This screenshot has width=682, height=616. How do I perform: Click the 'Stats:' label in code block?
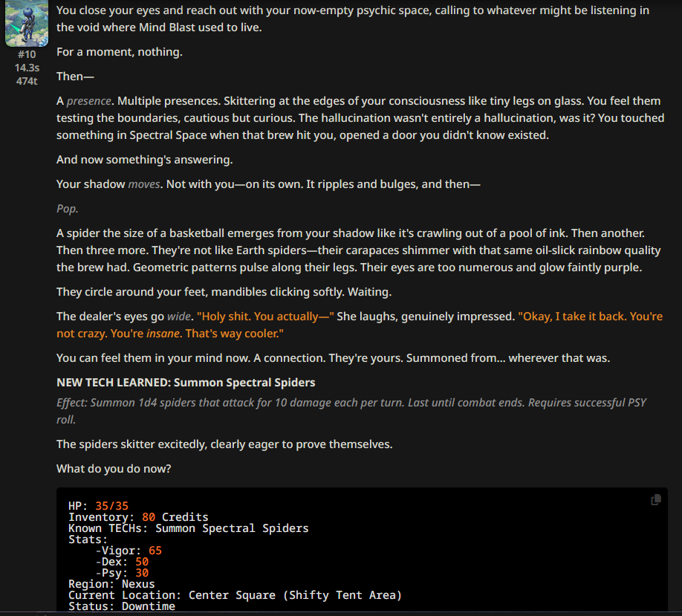[88, 539]
